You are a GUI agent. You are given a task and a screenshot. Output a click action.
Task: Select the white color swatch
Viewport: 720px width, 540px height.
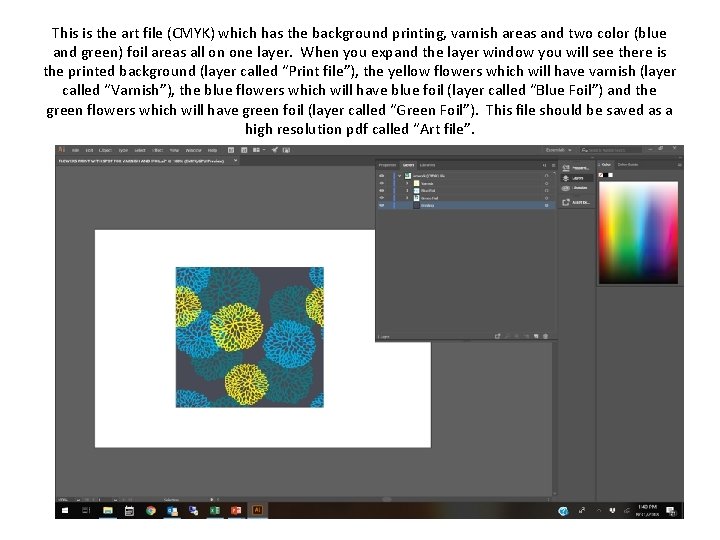(x=611, y=175)
